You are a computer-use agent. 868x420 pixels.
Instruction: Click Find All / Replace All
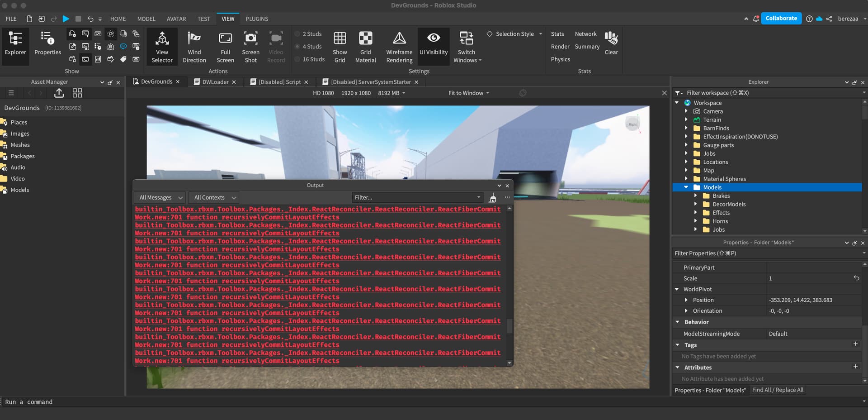point(778,390)
